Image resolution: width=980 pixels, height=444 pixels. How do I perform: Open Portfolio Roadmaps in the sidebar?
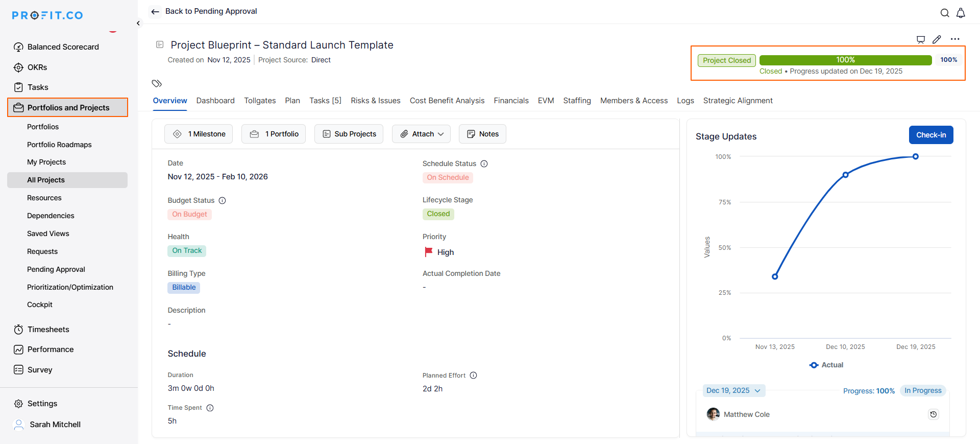(x=59, y=145)
